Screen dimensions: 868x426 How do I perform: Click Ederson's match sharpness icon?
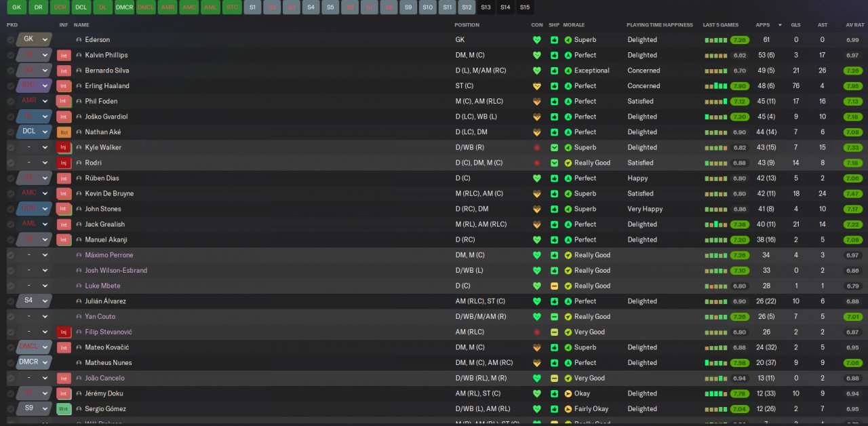pos(554,40)
